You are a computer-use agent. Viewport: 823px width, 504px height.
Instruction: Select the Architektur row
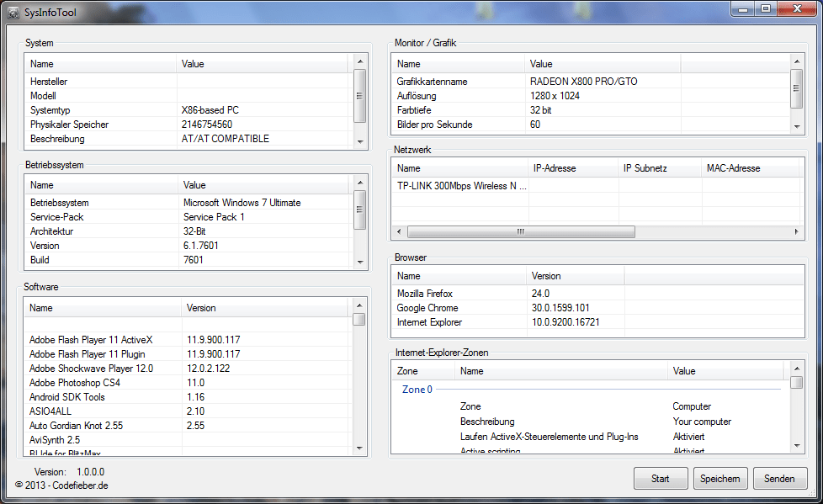[189, 231]
